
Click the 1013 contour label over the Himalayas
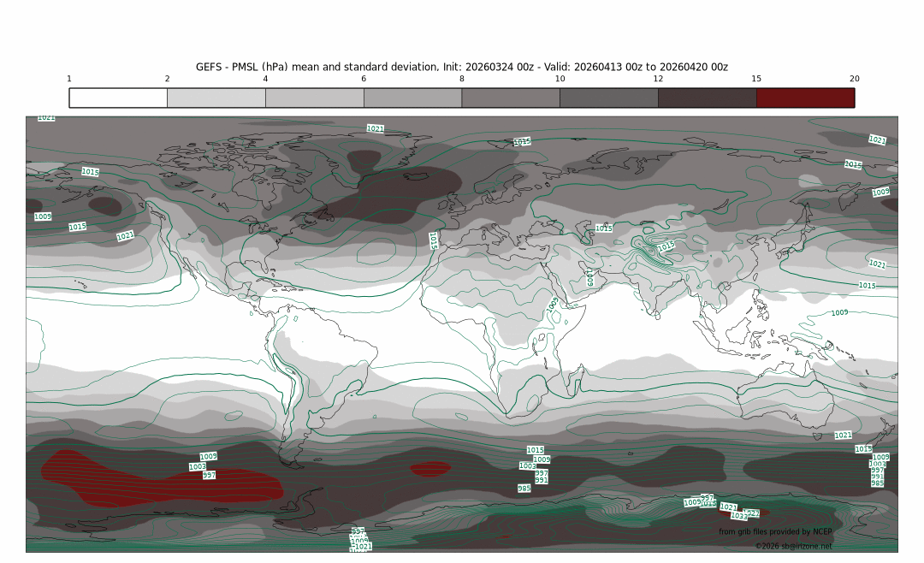[666, 246]
